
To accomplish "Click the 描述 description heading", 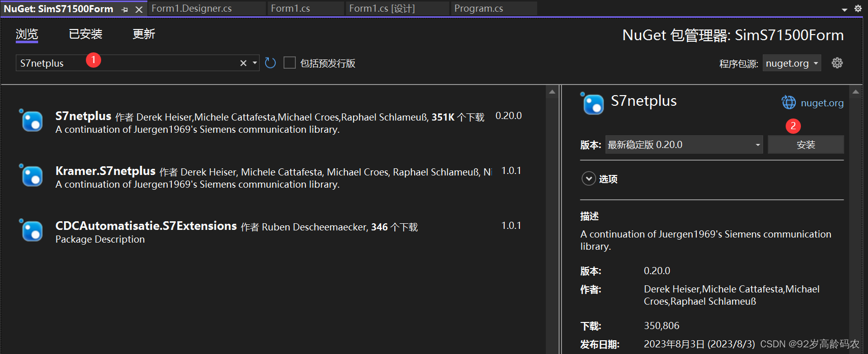I will click(x=590, y=216).
